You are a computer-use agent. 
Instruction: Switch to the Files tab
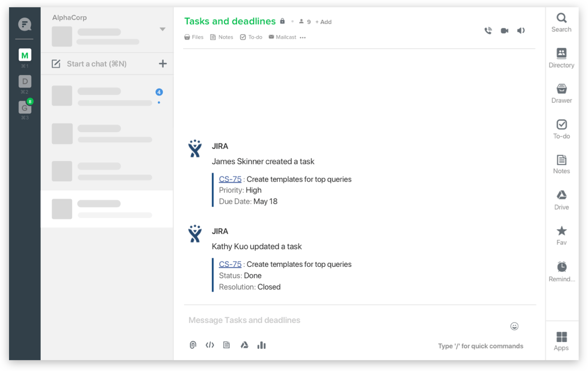tap(194, 37)
